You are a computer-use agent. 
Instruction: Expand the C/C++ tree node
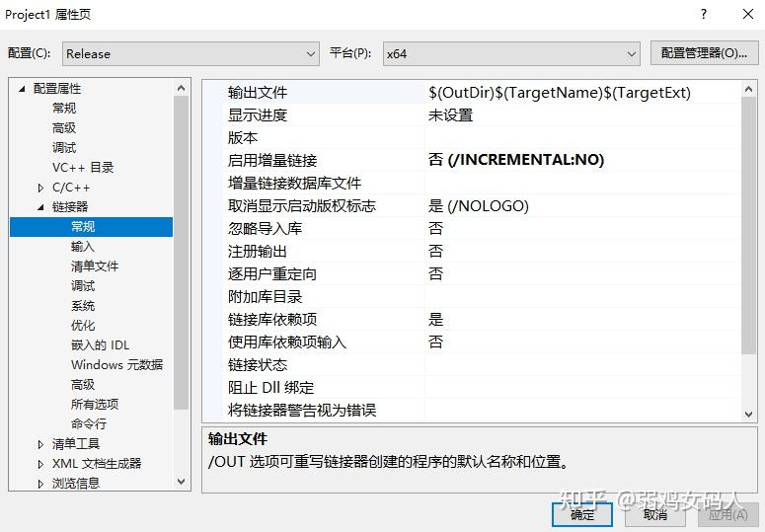[41, 188]
